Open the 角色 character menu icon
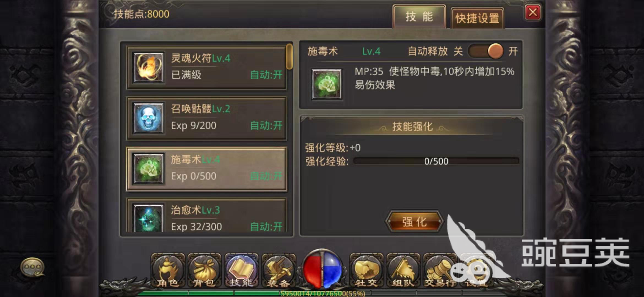The image size is (644, 297). tap(168, 270)
